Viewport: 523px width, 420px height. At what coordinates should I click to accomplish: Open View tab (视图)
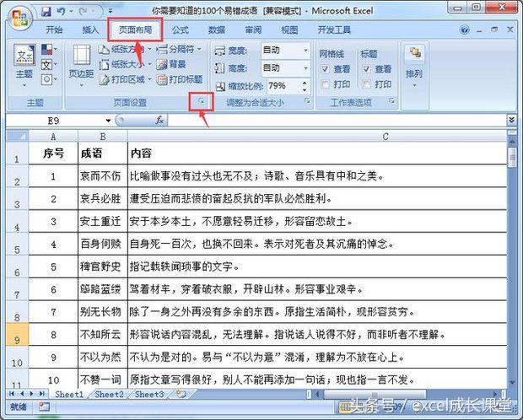point(289,30)
